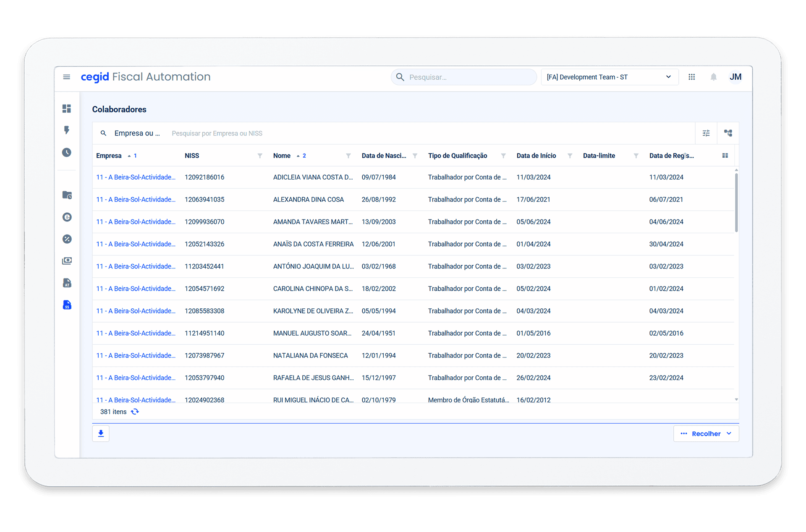Sort by Tipo de Qualificação header
Screen dimensions: 806x532
tap(457, 156)
